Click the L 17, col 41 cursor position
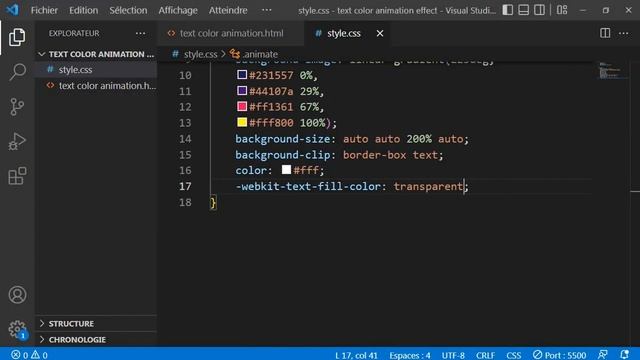640x360 pixels. coord(356,355)
